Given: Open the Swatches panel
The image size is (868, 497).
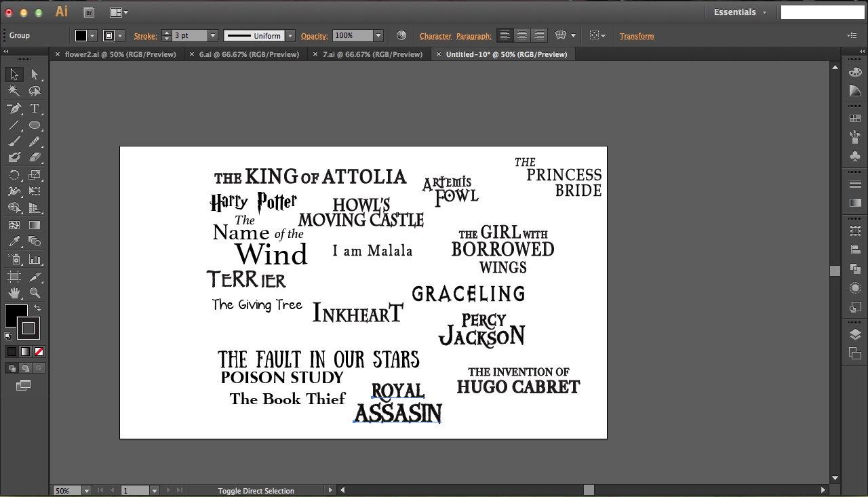Looking at the screenshot, I should point(855,119).
